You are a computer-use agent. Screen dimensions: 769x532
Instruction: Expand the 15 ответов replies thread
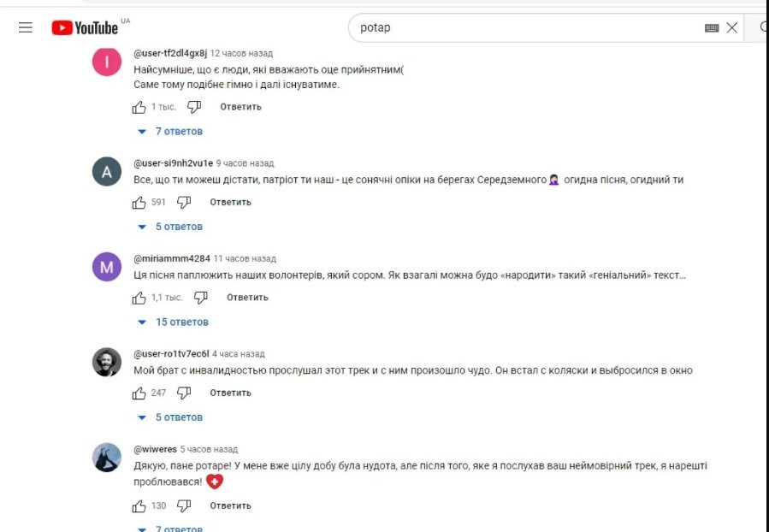point(173,322)
